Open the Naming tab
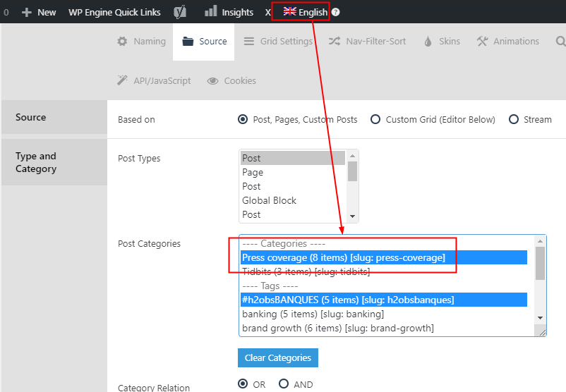Viewport: 566px width, 392px height. [141, 42]
